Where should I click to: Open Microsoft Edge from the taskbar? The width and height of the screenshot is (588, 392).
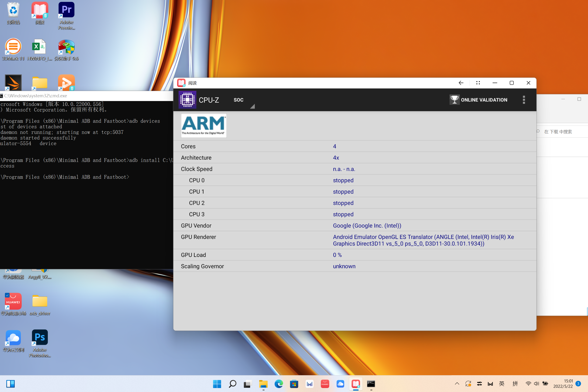pyautogui.click(x=279, y=384)
